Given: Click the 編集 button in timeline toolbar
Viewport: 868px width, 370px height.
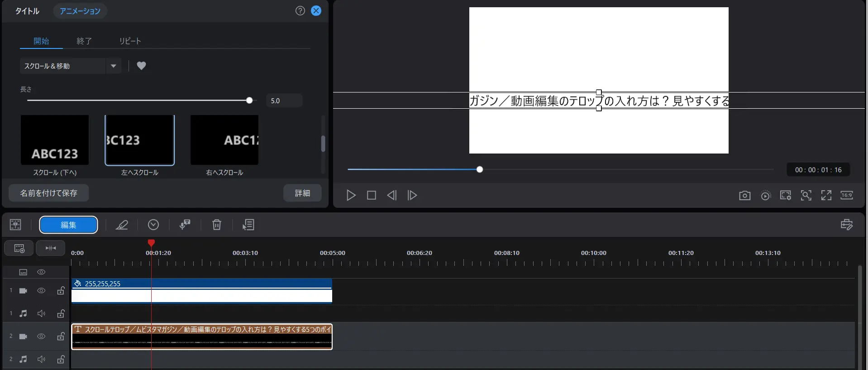Looking at the screenshot, I should (68, 225).
